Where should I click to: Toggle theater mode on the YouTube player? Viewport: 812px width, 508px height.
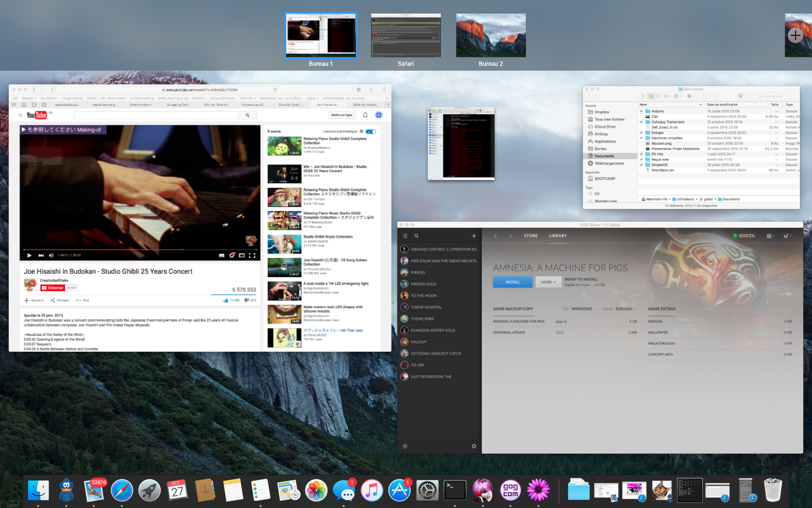coord(242,255)
